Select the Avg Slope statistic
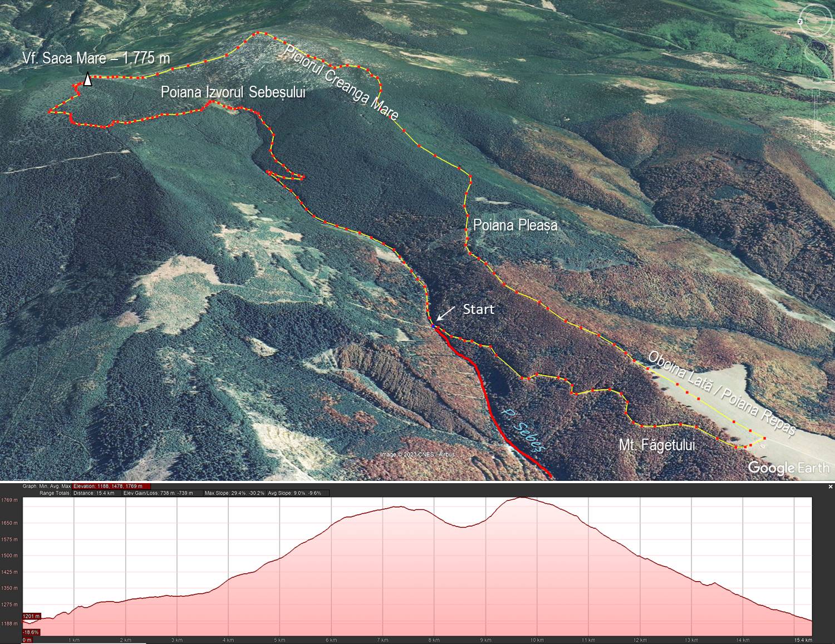This screenshot has height=644, width=835. pyautogui.click(x=294, y=493)
